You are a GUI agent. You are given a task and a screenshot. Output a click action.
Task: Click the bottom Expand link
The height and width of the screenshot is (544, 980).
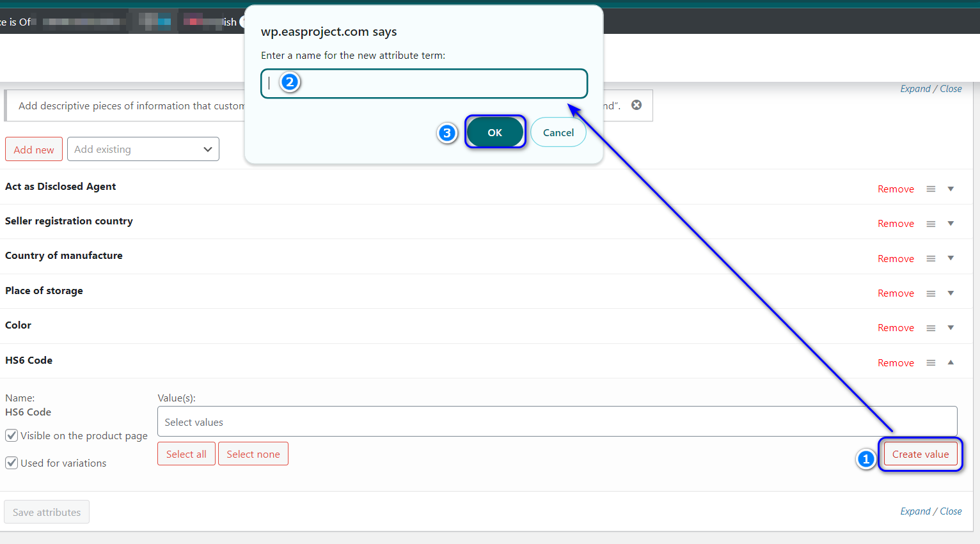(915, 511)
